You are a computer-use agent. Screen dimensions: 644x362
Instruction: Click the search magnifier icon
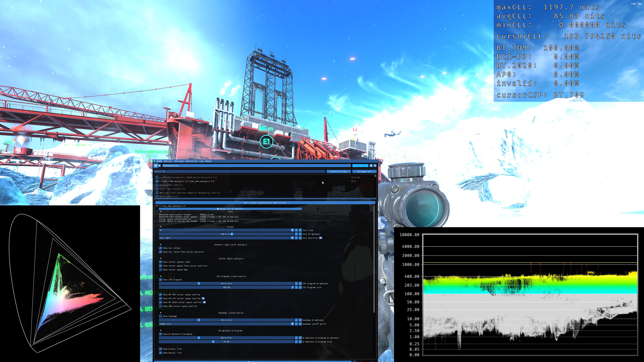(164, 172)
